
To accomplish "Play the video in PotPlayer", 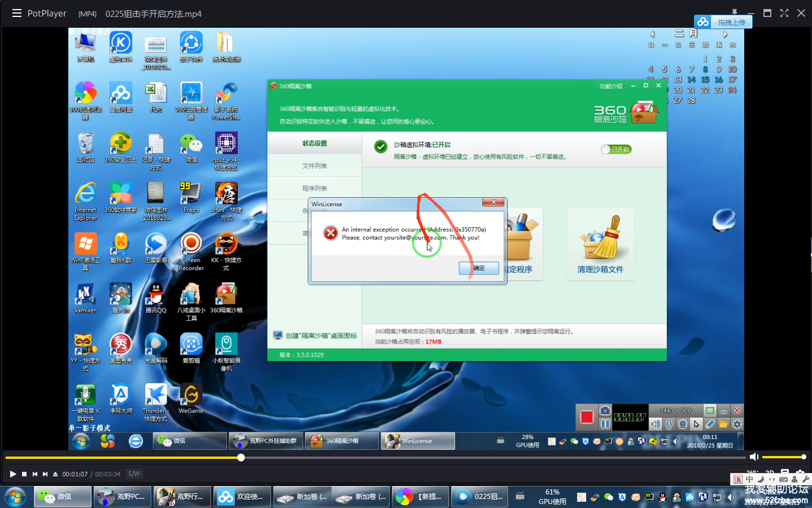I will [13, 474].
